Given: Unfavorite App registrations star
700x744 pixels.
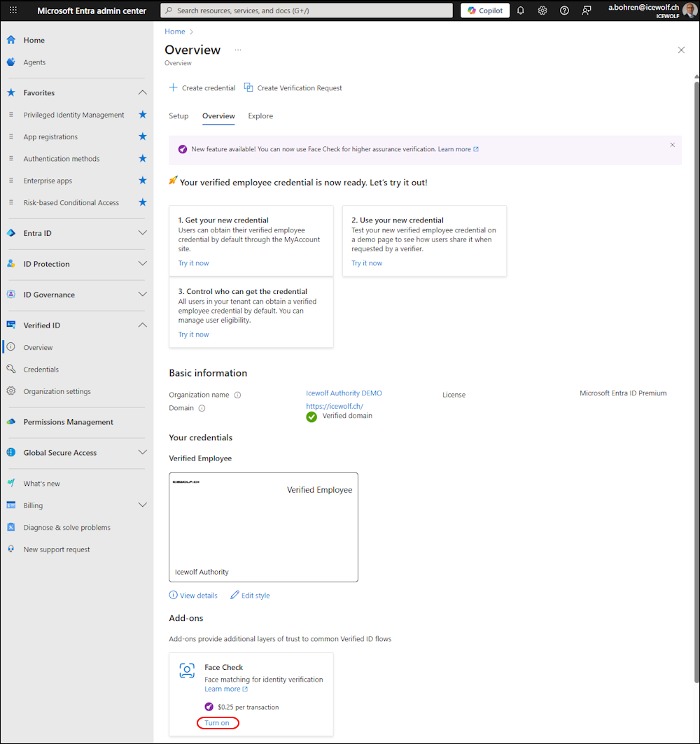Looking at the screenshot, I should point(142,136).
